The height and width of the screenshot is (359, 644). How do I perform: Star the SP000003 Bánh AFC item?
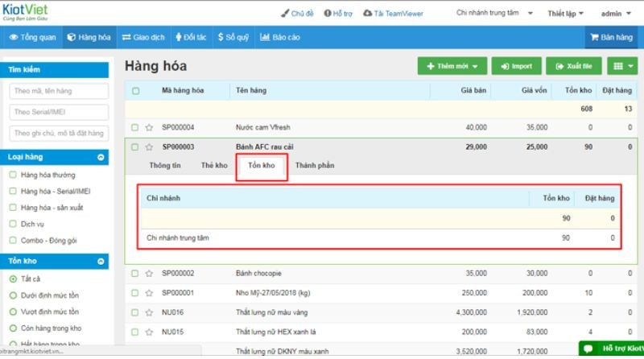[x=149, y=146]
